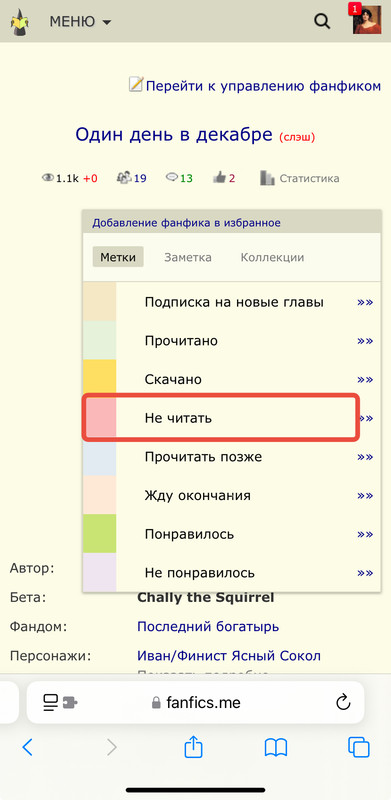Screen dimensions: 391x800
Task: Click the comments bubble icon
Action: (x=172, y=178)
